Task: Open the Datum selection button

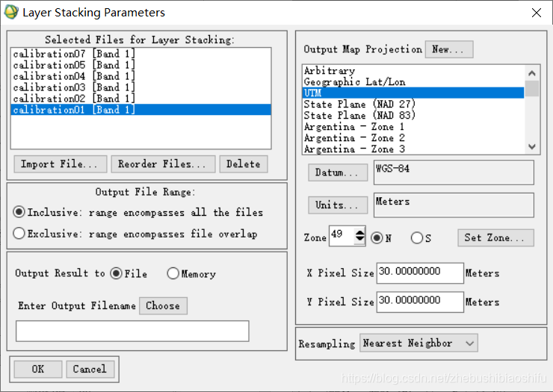Action: pos(338,172)
